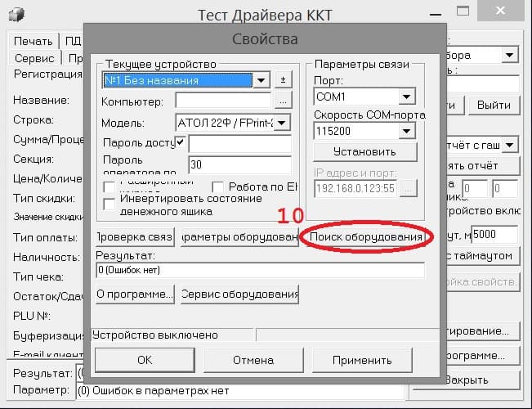Toggle the Пароль доступа checkbox

[x=180, y=142]
